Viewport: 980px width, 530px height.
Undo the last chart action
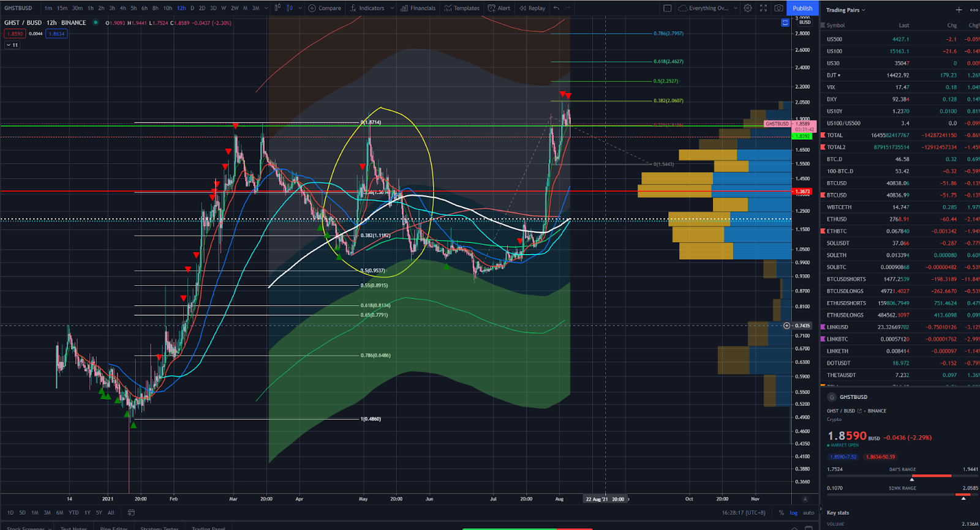pyautogui.click(x=556, y=8)
